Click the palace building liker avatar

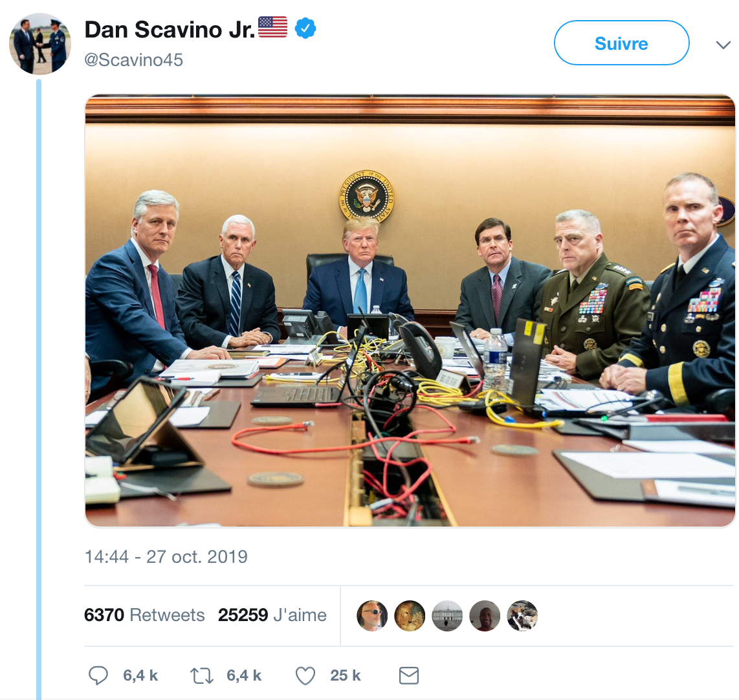447,615
